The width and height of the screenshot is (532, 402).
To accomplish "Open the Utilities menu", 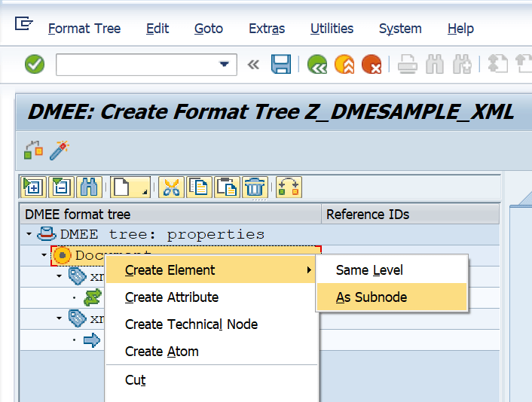I will (332, 29).
